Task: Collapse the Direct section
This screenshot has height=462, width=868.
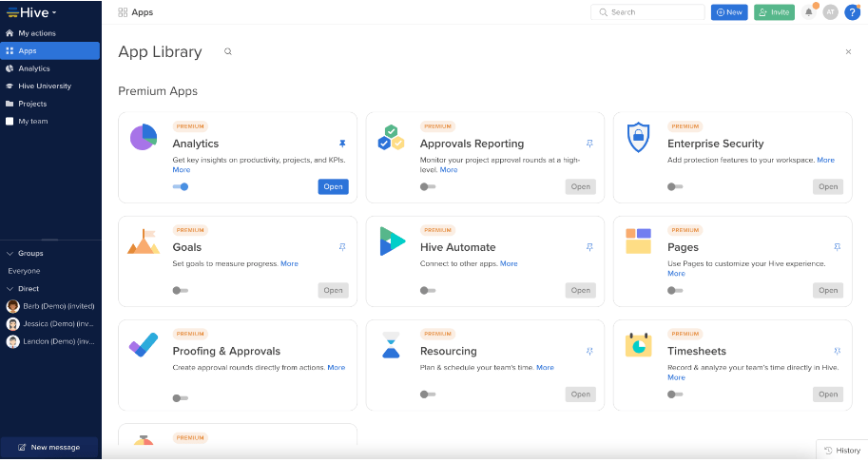Action: pos(10,289)
